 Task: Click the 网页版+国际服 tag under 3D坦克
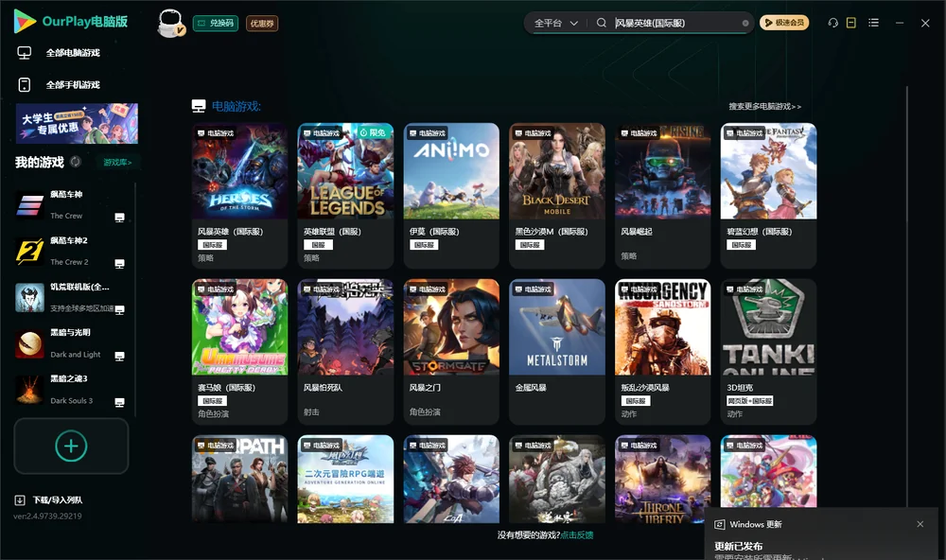click(749, 401)
